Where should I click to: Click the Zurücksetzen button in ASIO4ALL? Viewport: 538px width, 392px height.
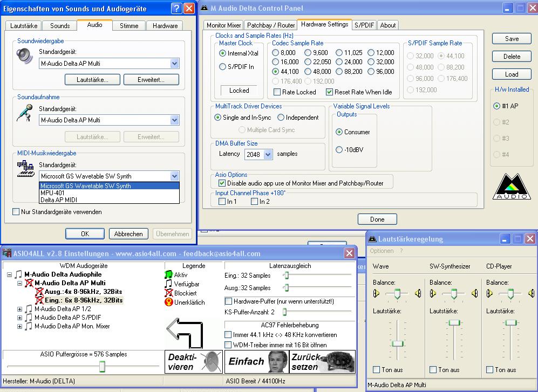coord(323,362)
